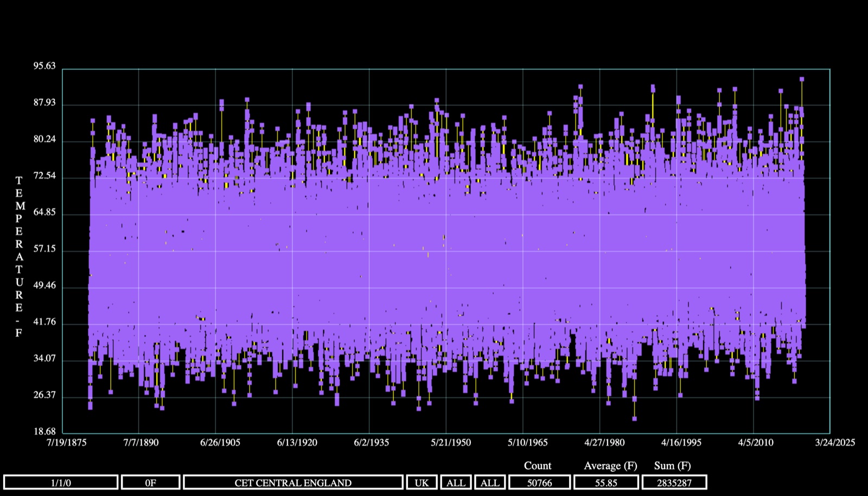
Task: Click the Sum value 2835287
Action: [x=674, y=482]
